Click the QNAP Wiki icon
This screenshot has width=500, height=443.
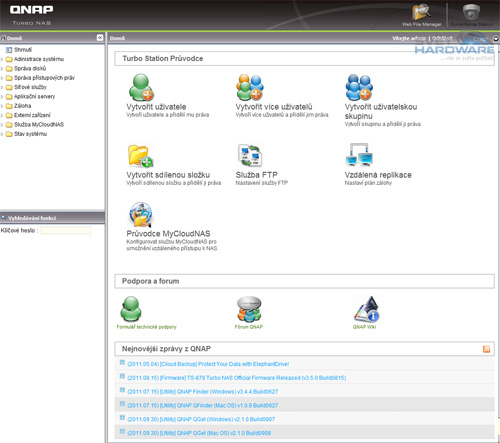click(366, 309)
